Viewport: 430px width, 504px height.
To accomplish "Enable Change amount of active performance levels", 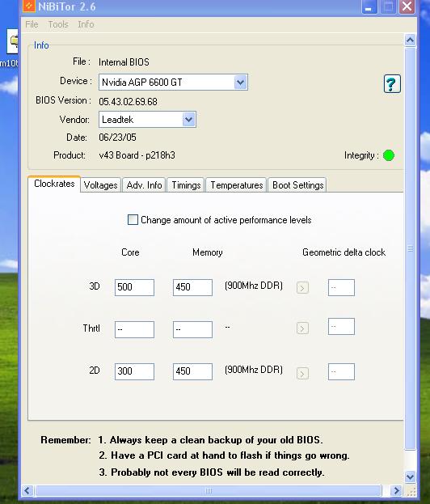I will point(133,220).
